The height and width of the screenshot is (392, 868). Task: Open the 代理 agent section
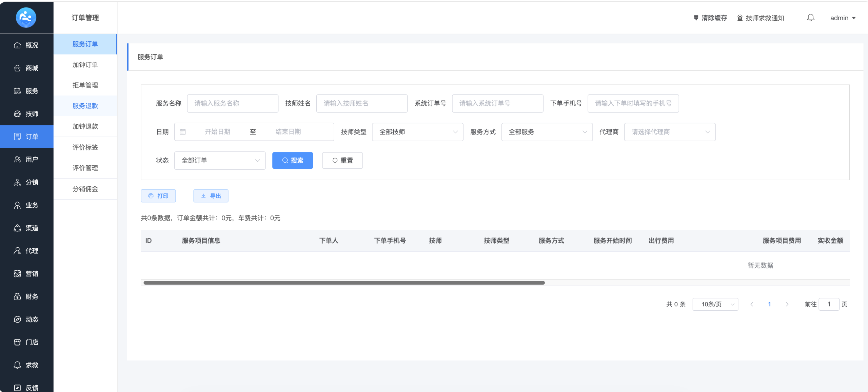click(26, 251)
